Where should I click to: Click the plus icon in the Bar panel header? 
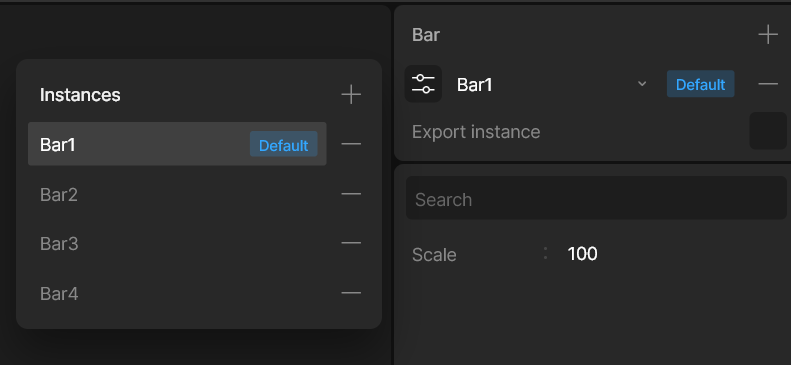[768, 34]
